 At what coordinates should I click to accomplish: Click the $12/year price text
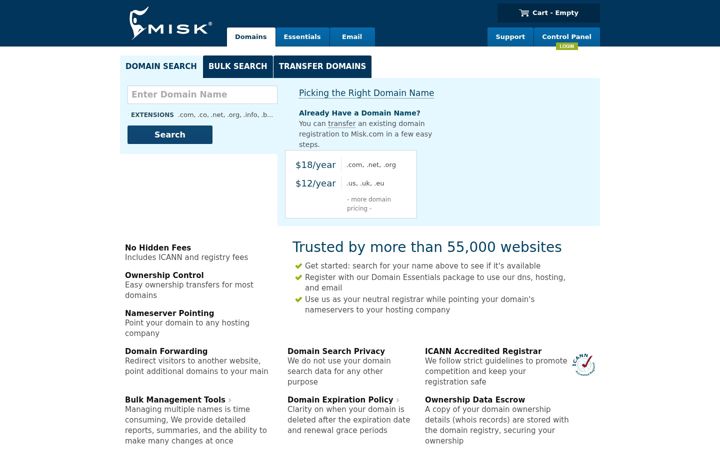(315, 183)
